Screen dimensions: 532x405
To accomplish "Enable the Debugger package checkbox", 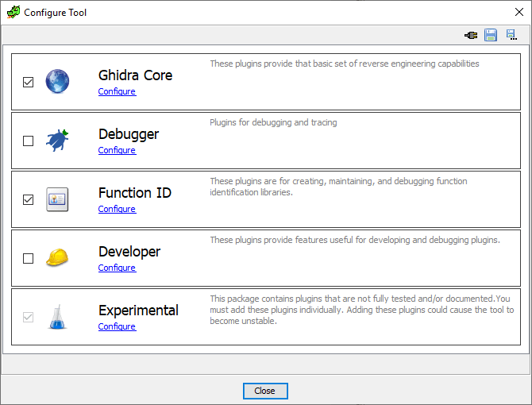I will click(x=29, y=141).
